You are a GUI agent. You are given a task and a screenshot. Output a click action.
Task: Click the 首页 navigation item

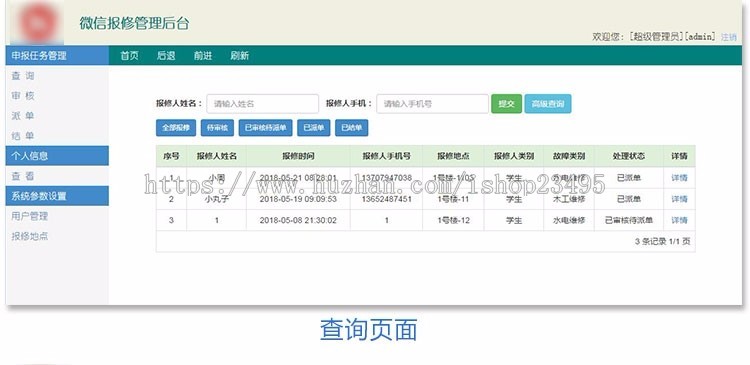129,56
